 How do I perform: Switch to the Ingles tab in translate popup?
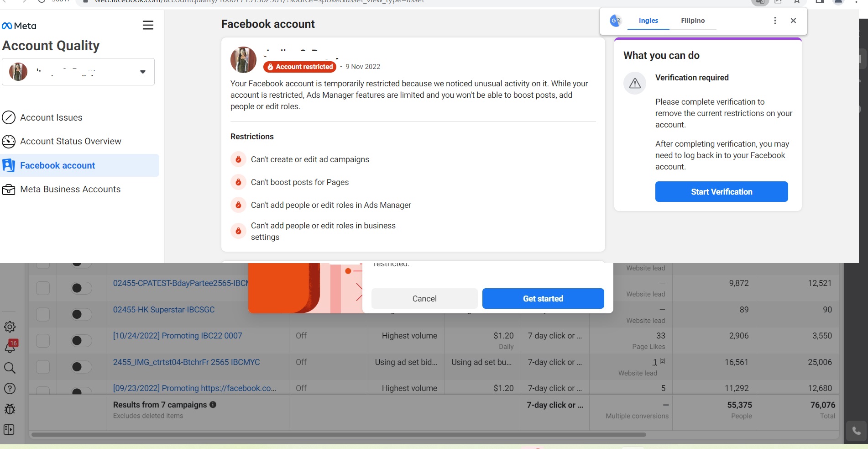[x=648, y=21]
